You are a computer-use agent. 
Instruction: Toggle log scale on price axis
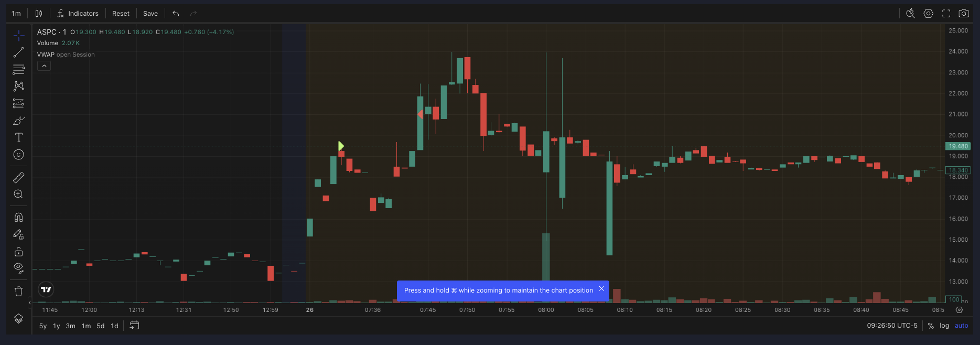pyautogui.click(x=944, y=326)
